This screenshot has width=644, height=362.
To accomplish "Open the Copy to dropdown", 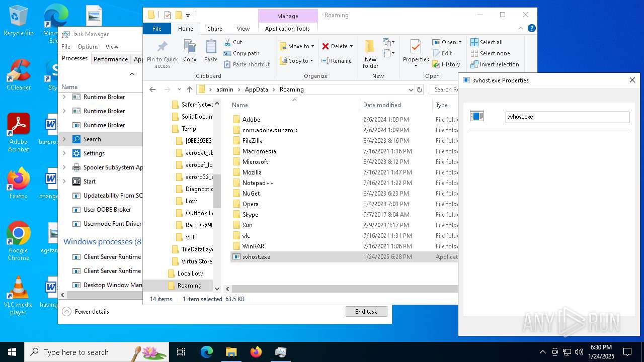I will [x=296, y=61].
